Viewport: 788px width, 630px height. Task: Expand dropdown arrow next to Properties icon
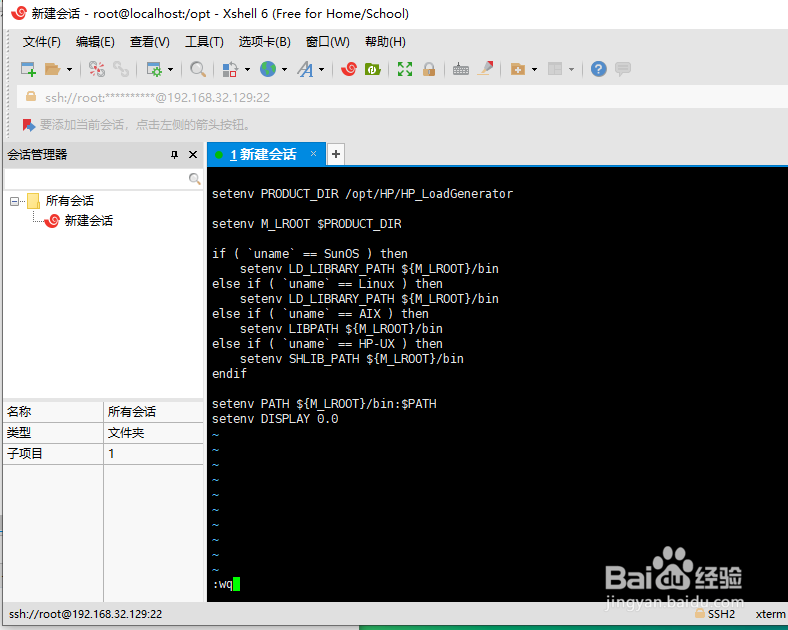tap(170, 69)
